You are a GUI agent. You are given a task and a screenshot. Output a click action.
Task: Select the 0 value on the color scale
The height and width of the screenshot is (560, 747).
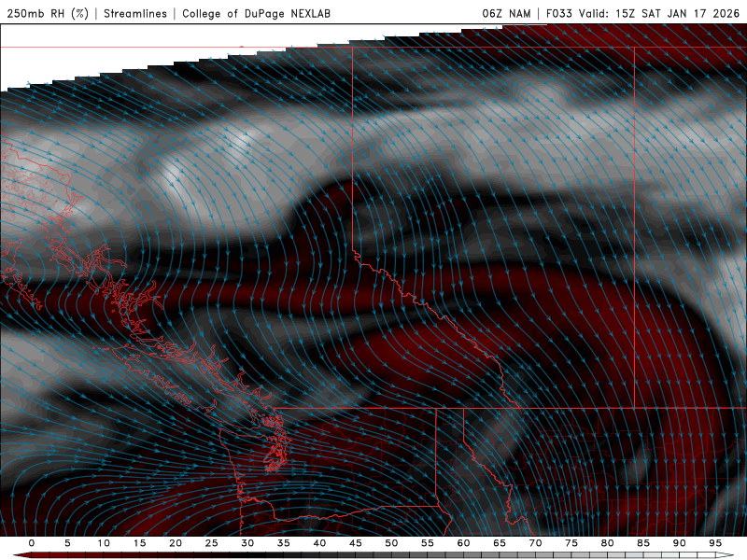coord(32,543)
